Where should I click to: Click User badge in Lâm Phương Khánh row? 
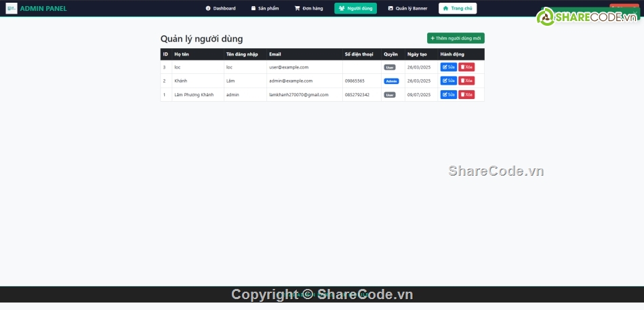[x=390, y=95]
